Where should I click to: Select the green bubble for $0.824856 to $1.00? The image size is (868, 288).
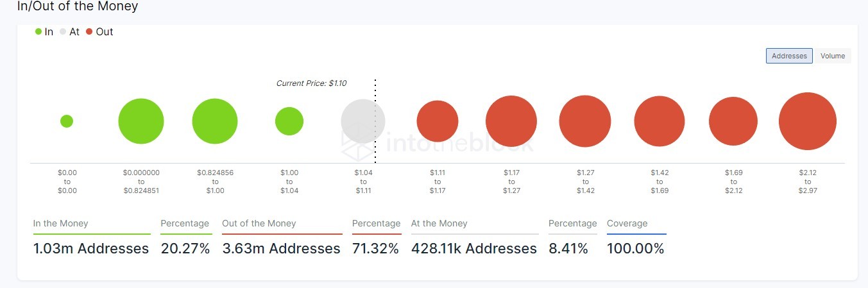point(215,121)
